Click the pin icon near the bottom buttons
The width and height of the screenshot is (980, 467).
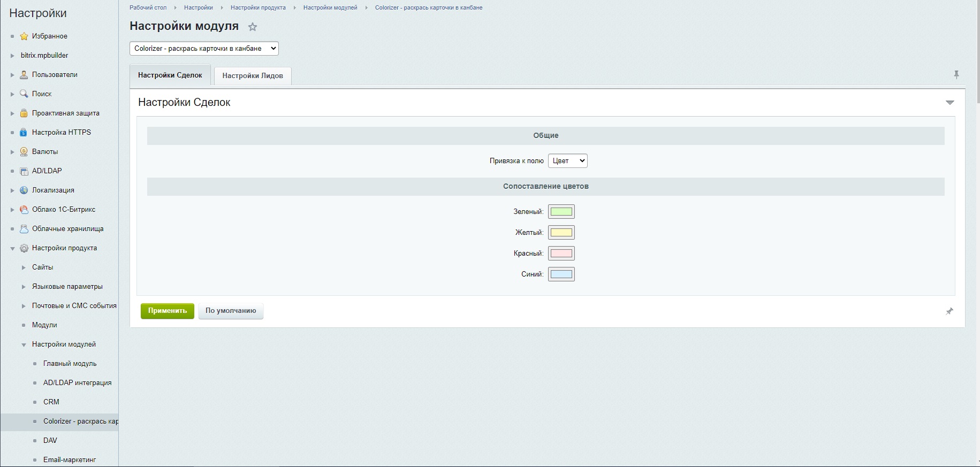(949, 311)
